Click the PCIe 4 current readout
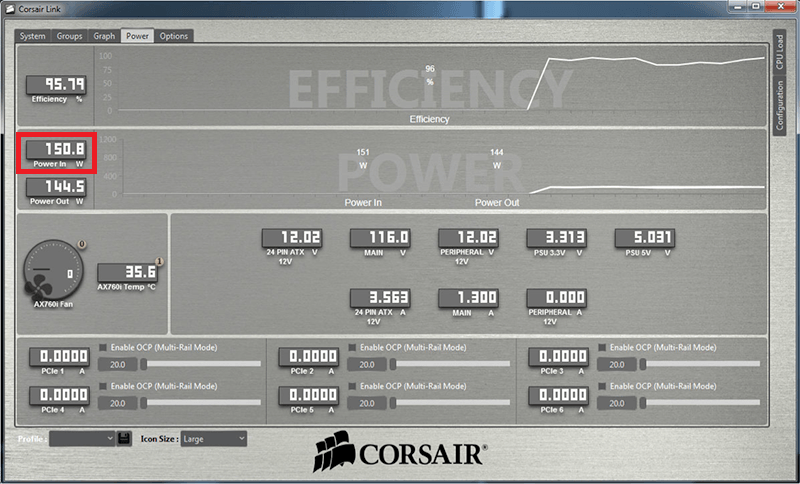The height and width of the screenshot is (484, 800). (x=59, y=395)
